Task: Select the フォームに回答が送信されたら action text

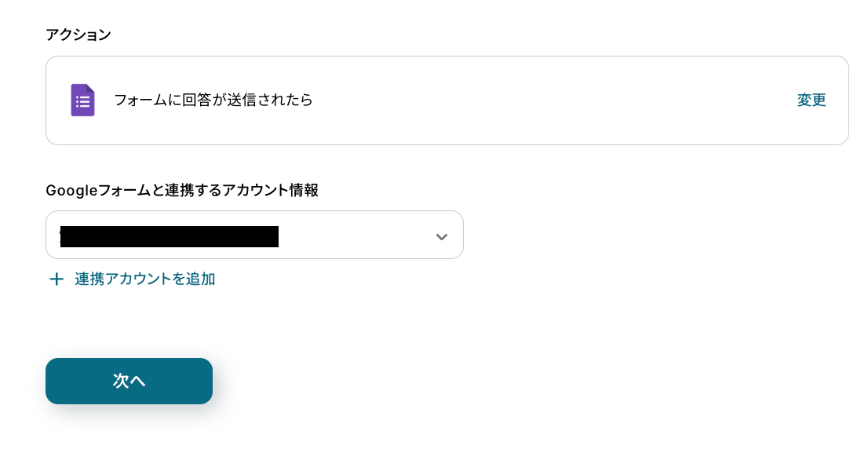Action: 213,100
